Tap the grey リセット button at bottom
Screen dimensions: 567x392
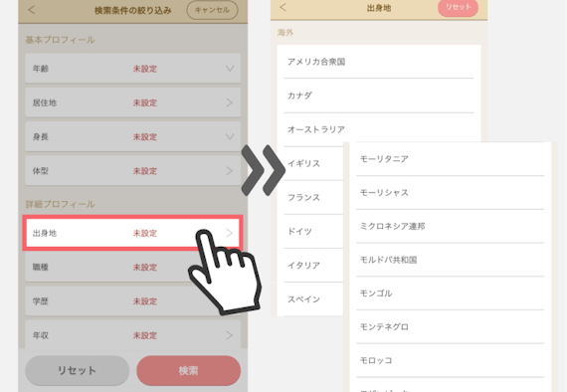77,370
